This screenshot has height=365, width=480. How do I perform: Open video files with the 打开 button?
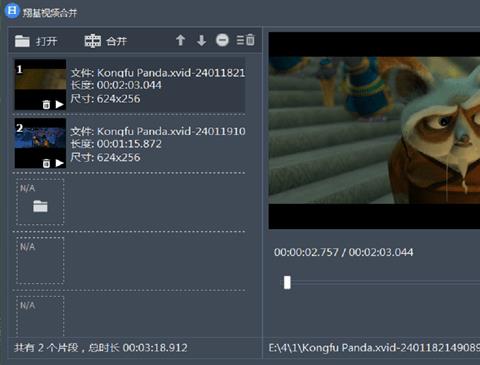tap(36, 41)
